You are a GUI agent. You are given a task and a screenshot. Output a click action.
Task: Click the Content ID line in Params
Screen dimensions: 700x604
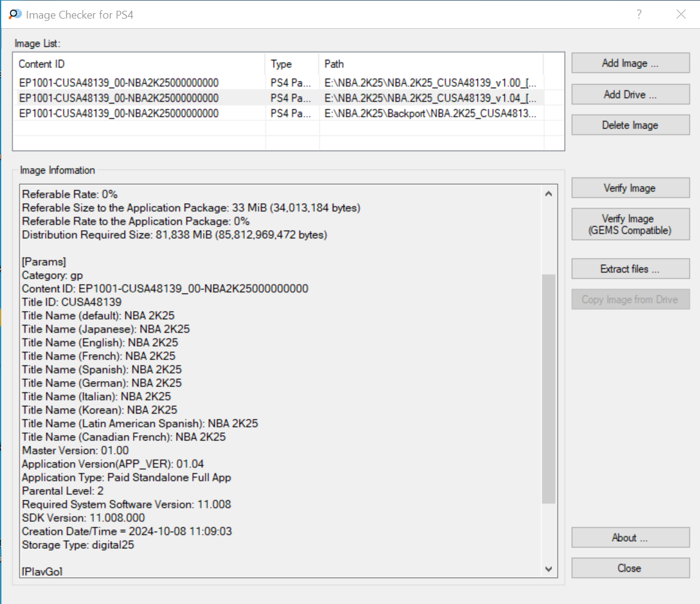pos(165,289)
